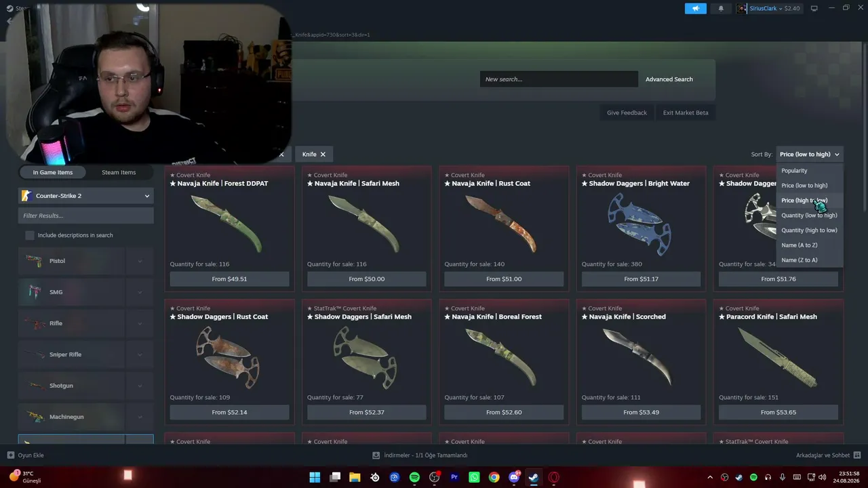Focus the Filter Results input
The image size is (868, 488).
85,216
